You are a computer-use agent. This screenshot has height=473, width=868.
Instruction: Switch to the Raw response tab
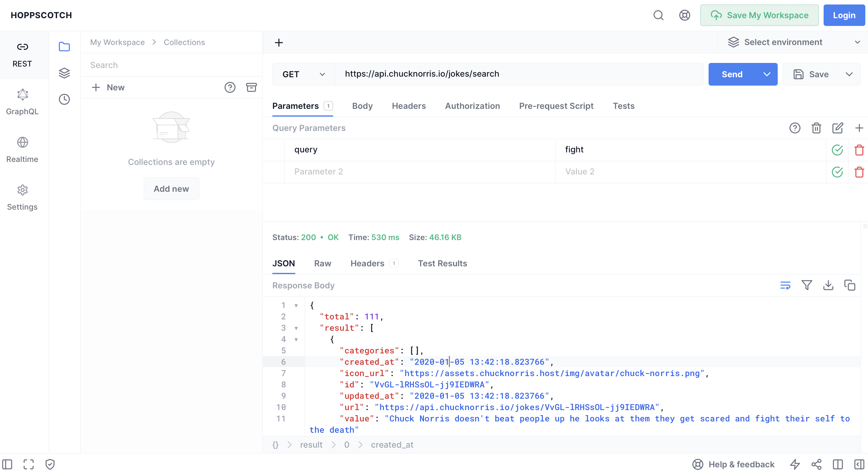[322, 263]
